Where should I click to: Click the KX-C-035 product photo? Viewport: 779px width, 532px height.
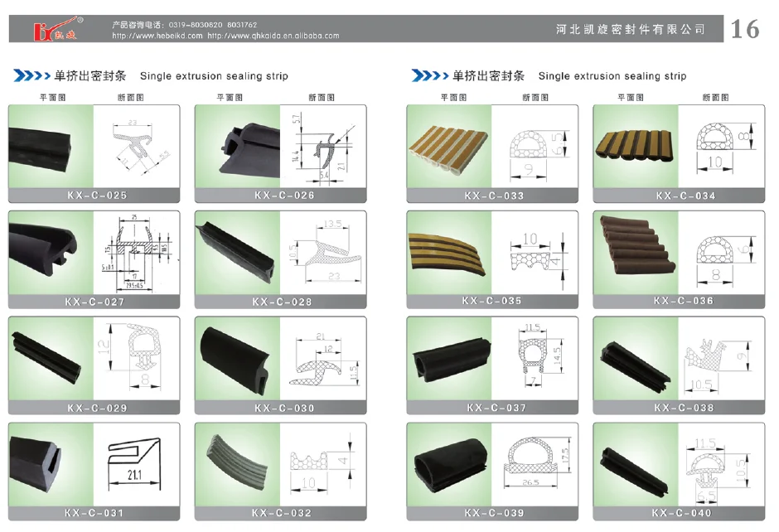click(450, 253)
